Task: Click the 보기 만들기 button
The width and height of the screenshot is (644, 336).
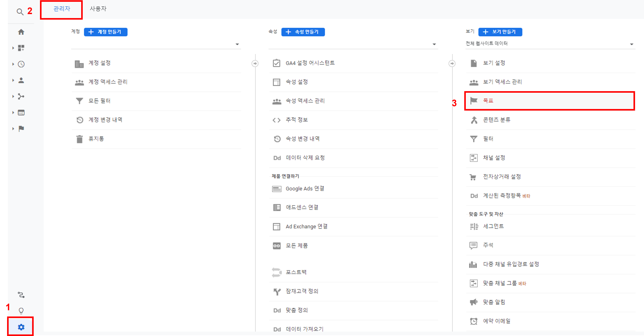Action: [x=500, y=32]
